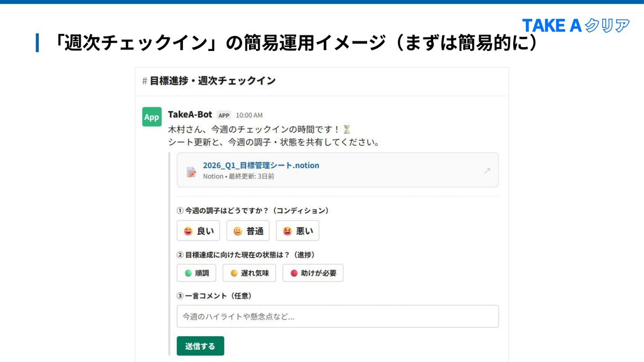Select the 普通 condition option
644x362 pixels.
tap(248, 231)
